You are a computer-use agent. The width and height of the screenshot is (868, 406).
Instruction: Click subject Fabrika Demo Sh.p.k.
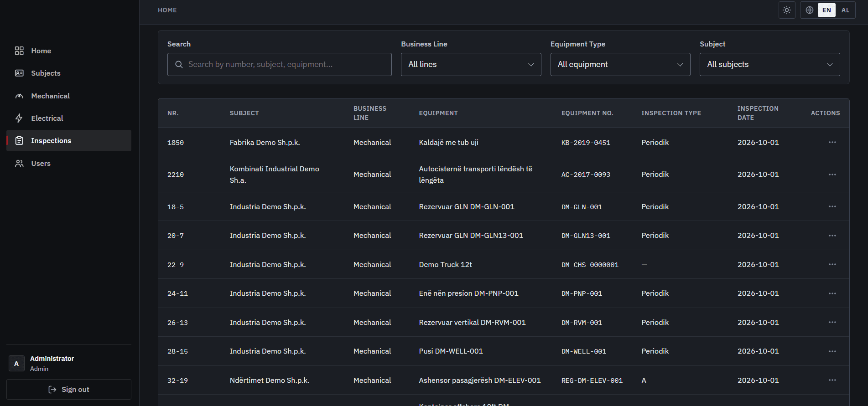coord(265,143)
